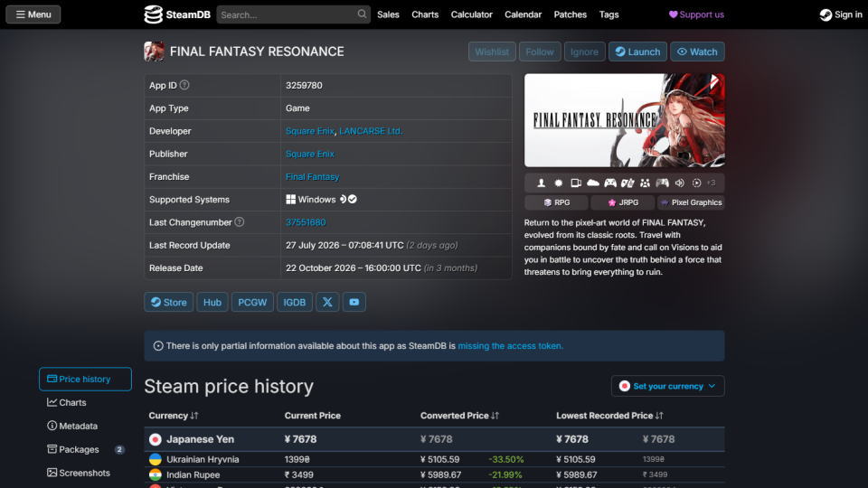
Task: Click the Steam Deck verified checkmark icon
Action: [x=353, y=199]
